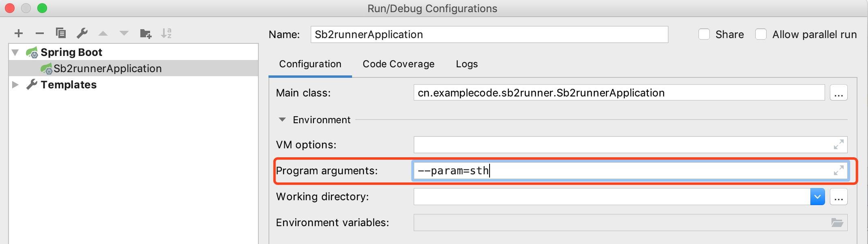The width and height of the screenshot is (868, 244).
Task: Click the copy configuration icon
Action: 61,33
